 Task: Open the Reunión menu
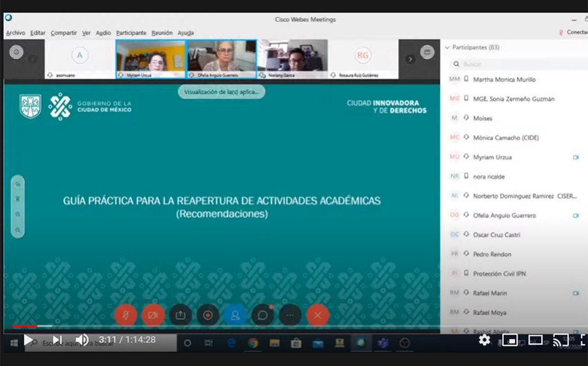tap(162, 33)
